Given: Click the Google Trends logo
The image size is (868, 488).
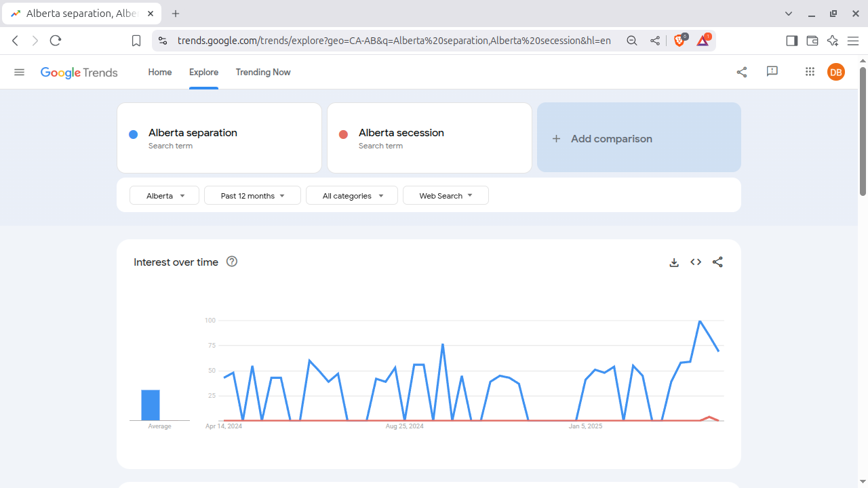Looking at the screenshot, I should [x=79, y=73].
